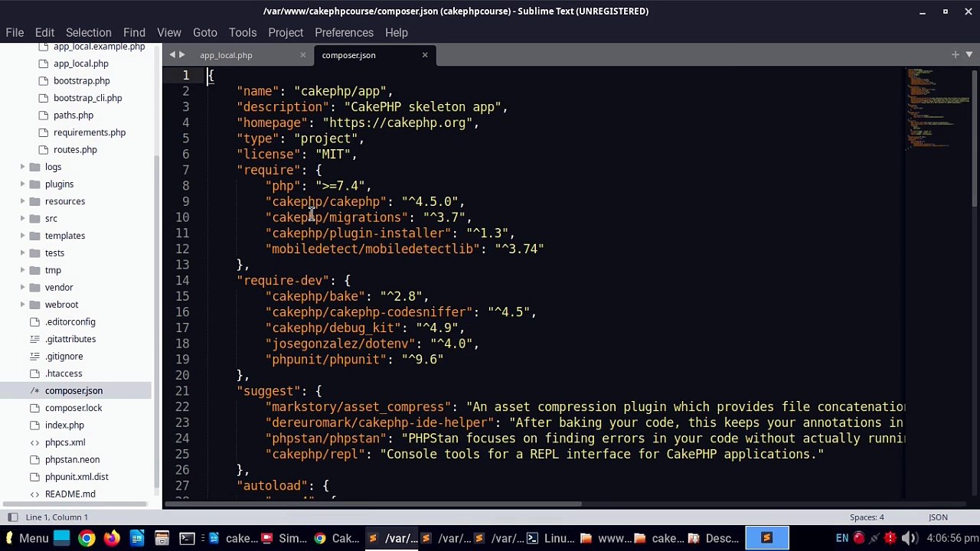Image resolution: width=980 pixels, height=551 pixels.
Task: Open phpstan.neon file
Action: pyautogui.click(x=72, y=459)
